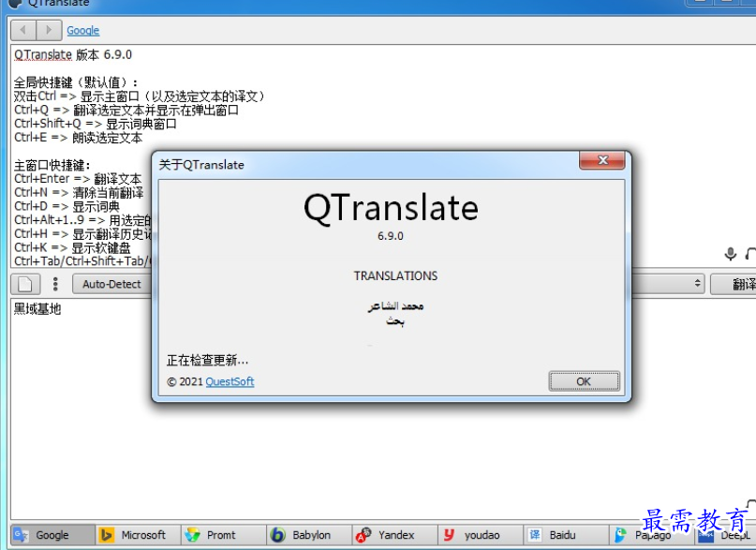Click the 'Ctrl+E => 朗读选定文本' line
Viewport: 756px width, 550px height.
click(78, 138)
